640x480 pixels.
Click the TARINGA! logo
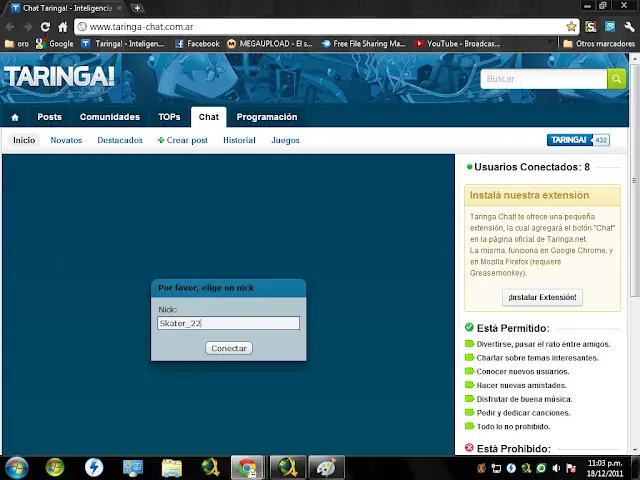(59, 76)
